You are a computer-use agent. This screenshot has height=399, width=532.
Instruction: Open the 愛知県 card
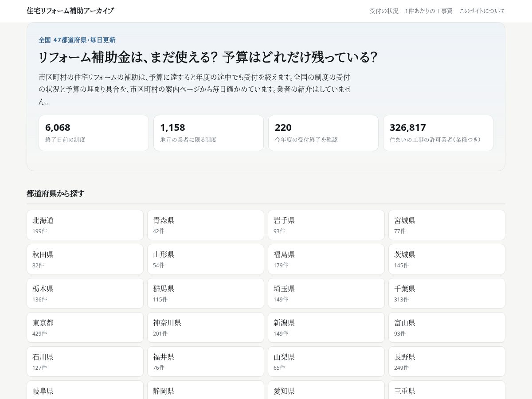pos(326,390)
